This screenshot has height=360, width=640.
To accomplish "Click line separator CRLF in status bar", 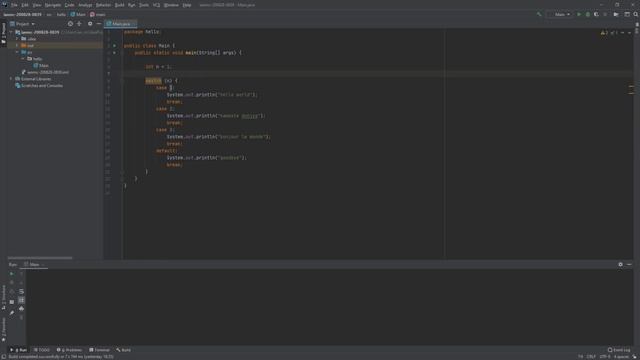I will click(x=591, y=357).
